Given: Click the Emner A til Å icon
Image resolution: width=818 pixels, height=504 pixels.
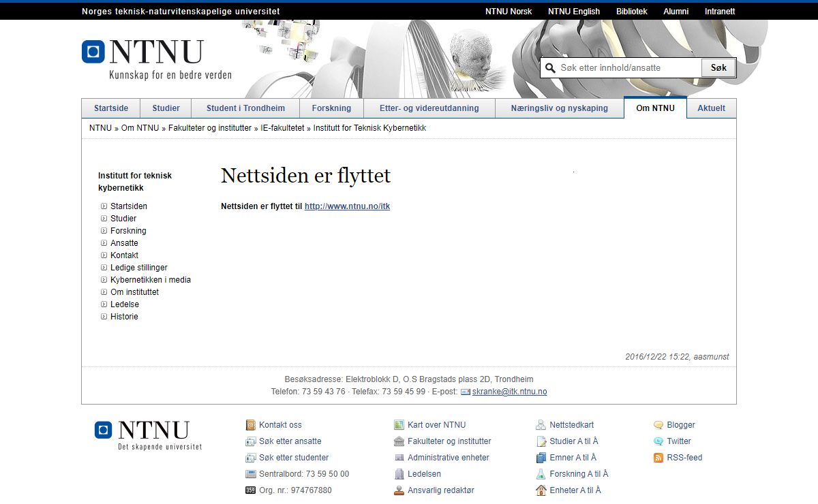Looking at the screenshot, I should coord(541,458).
